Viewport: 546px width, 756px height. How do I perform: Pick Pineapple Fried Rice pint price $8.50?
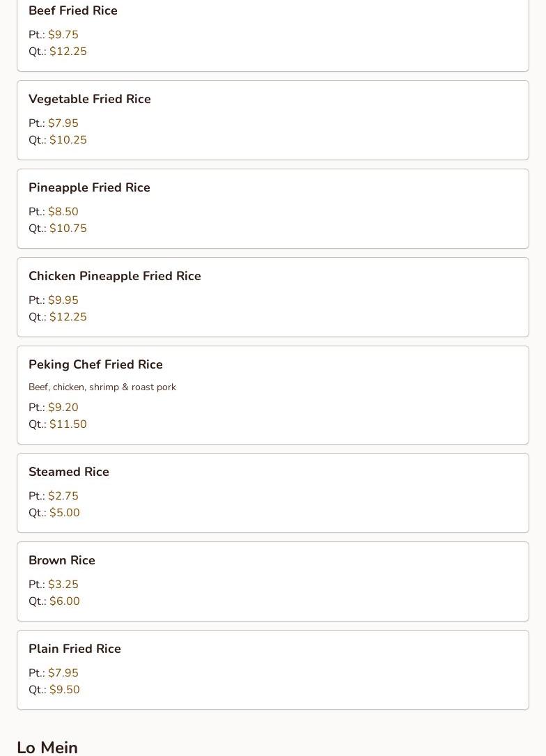63,212
